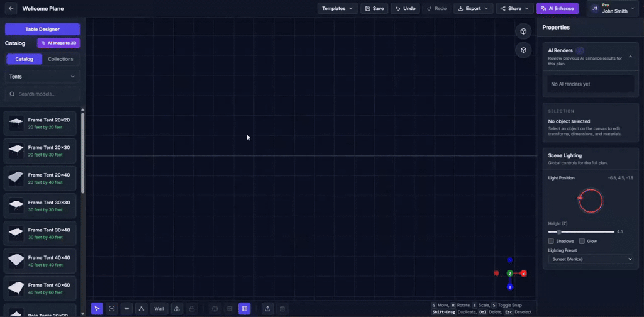Viewport: 644px width, 317px height.
Task: Click the dimmed panel icon left of grid
Action: click(x=230, y=309)
